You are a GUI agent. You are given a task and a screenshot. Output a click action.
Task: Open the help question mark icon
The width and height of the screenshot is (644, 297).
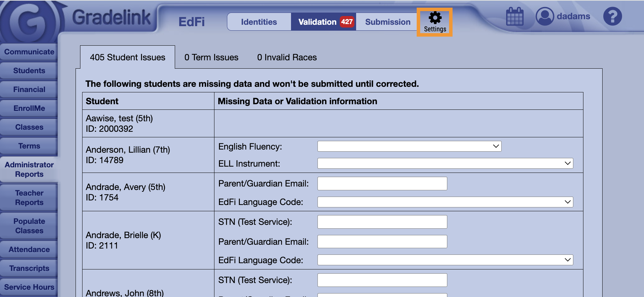point(612,16)
